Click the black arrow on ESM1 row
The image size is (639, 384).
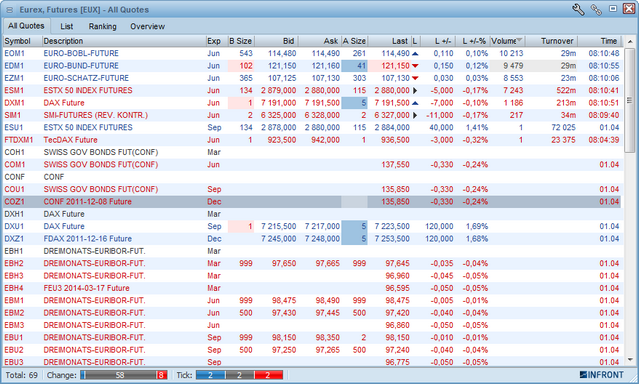point(415,90)
